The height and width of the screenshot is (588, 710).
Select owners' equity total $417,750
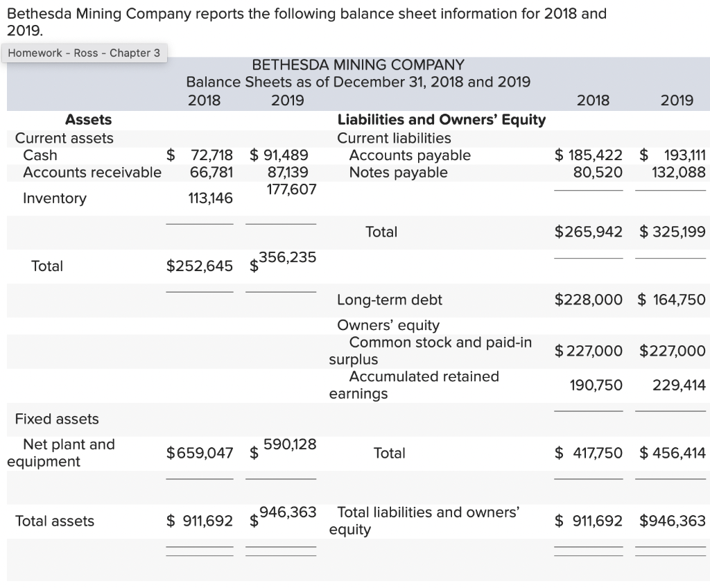tap(588, 453)
